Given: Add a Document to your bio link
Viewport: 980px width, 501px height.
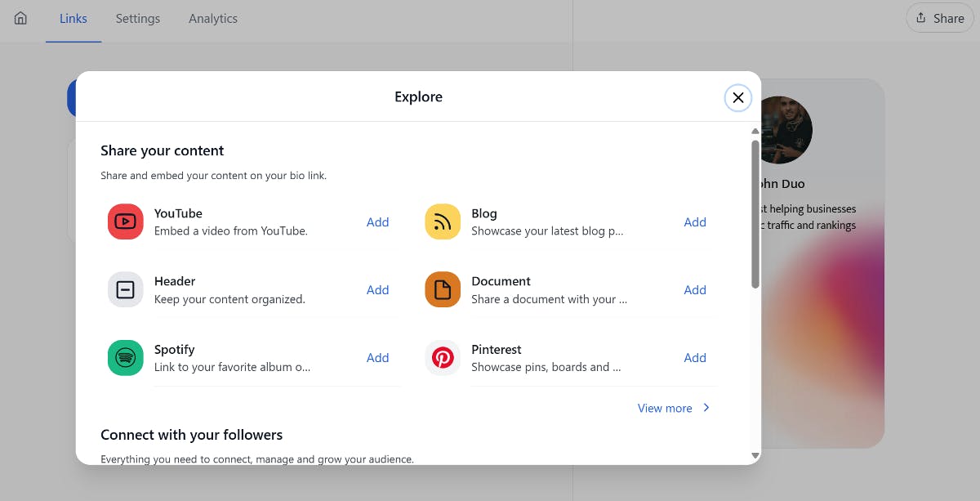Looking at the screenshot, I should coord(695,289).
